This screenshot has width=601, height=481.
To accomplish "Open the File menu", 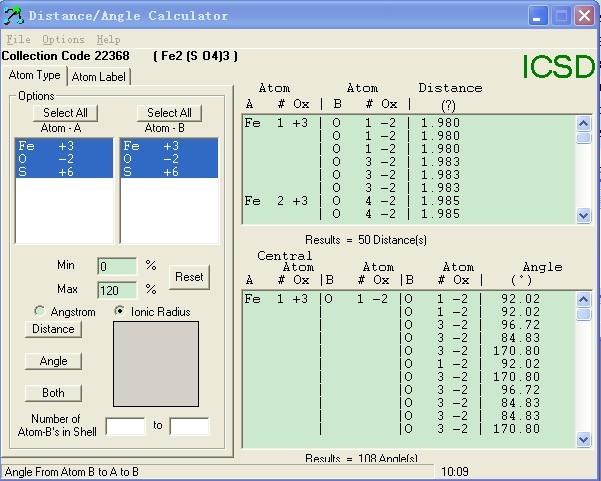I will click(18, 39).
